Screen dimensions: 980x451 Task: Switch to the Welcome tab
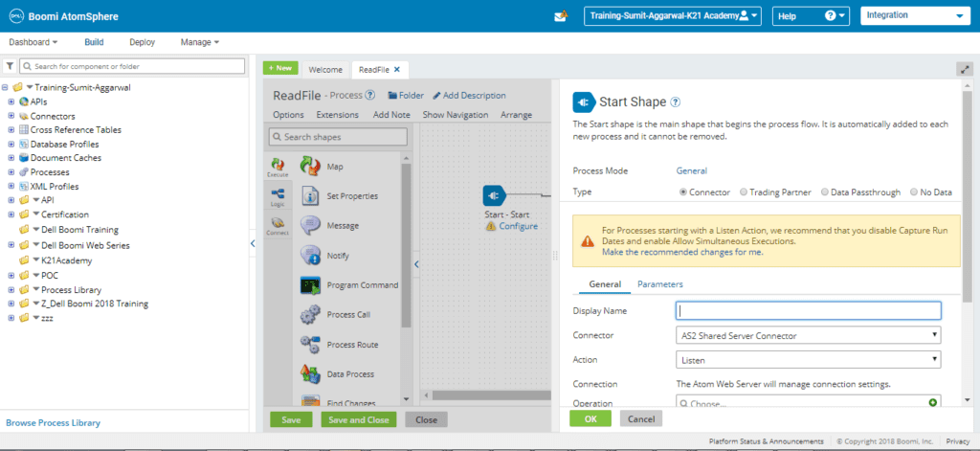[x=325, y=70]
